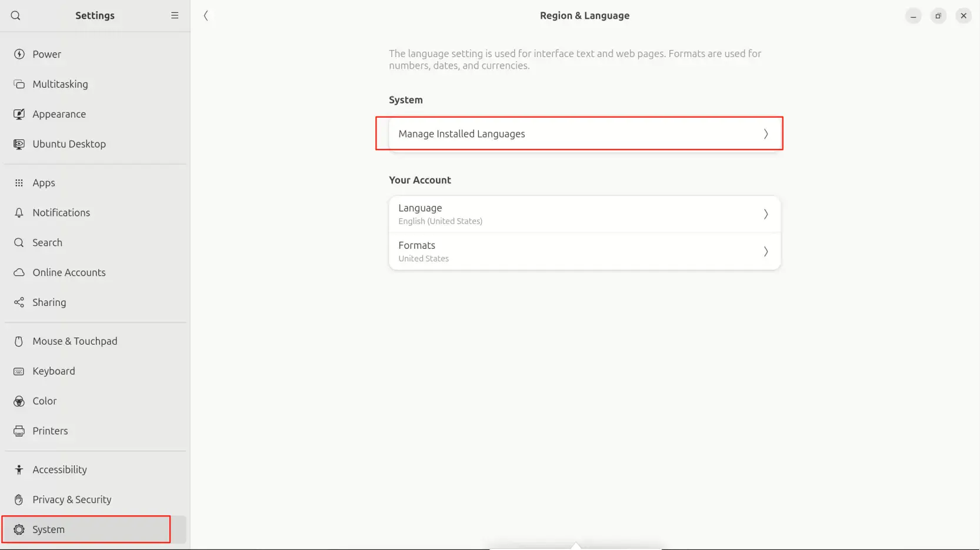Select the Appearance sidebar icon
980x550 pixels.
(19, 114)
